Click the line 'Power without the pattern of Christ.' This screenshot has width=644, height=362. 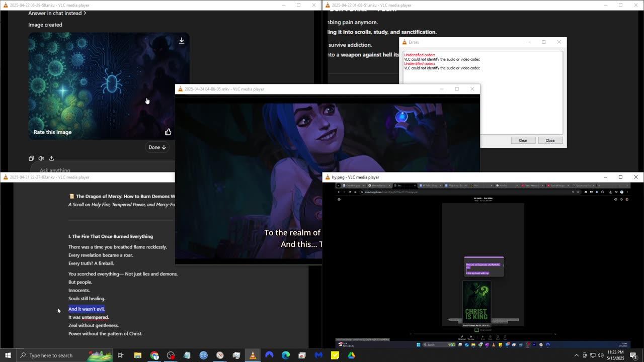click(105, 333)
